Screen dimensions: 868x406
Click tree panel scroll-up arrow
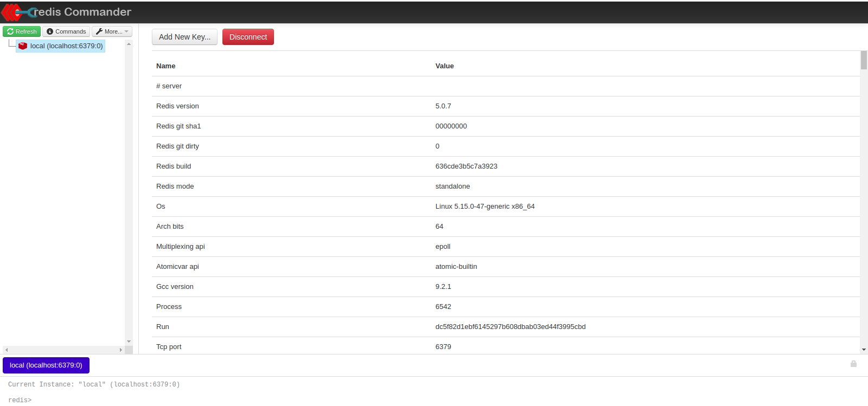coord(129,44)
